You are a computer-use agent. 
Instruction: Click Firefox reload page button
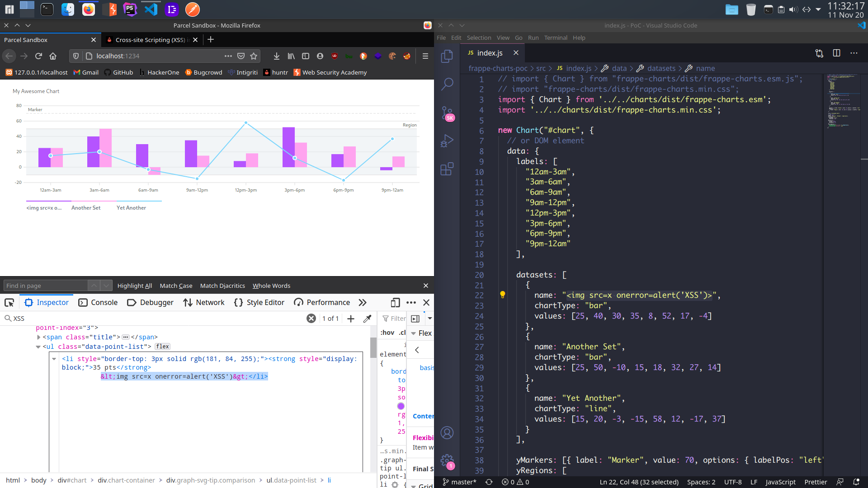pyautogui.click(x=38, y=56)
